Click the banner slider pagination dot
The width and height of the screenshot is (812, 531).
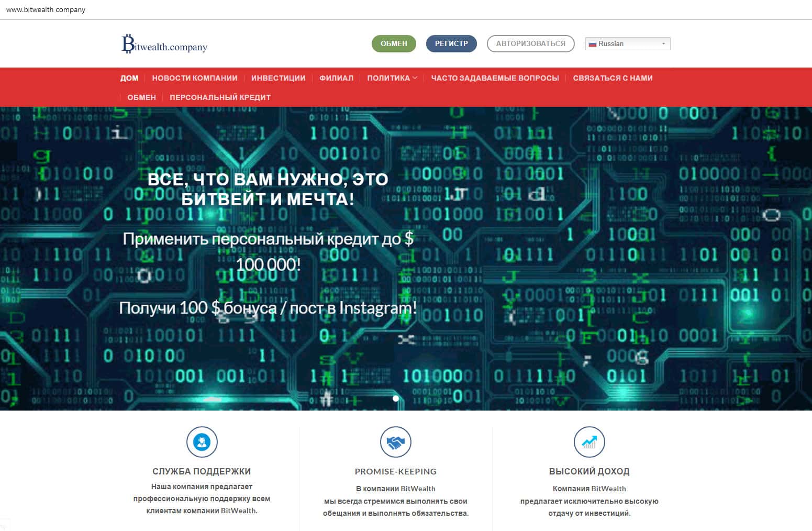pos(396,399)
